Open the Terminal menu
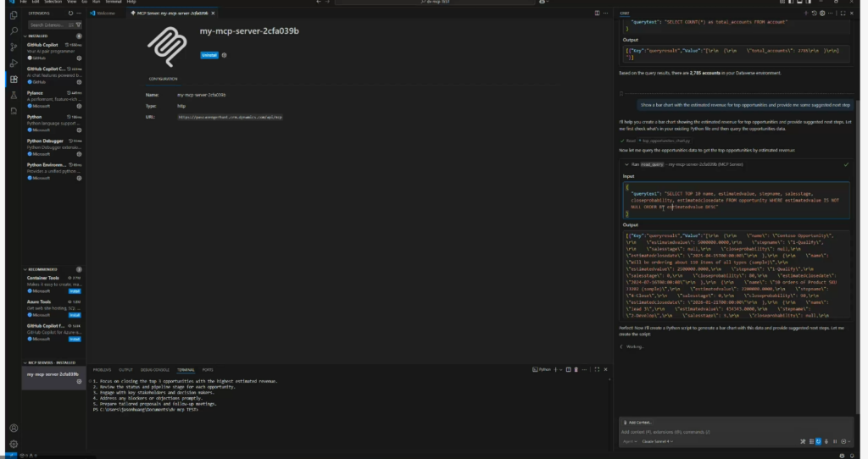Screen dimensions: 868x459 (113, 2)
